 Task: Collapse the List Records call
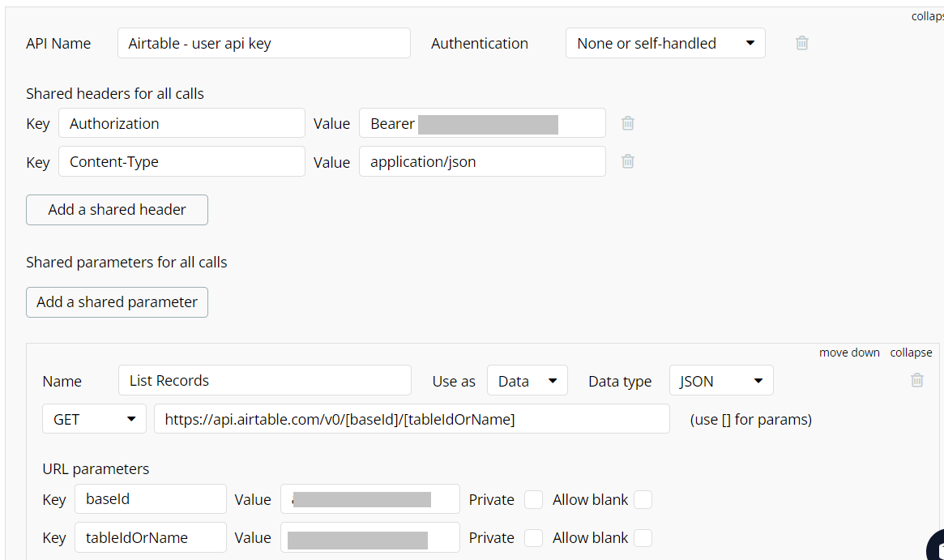pyautogui.click(x=911, y=353)
